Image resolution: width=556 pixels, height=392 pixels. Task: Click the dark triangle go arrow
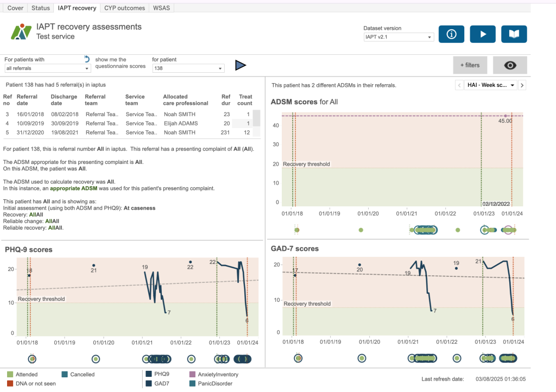(x=241, y=66)
